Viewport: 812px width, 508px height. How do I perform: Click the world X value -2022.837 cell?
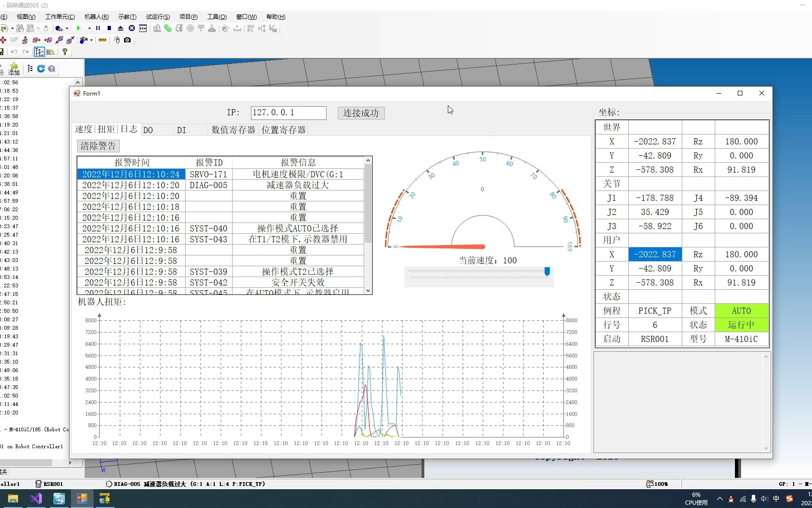655,142
